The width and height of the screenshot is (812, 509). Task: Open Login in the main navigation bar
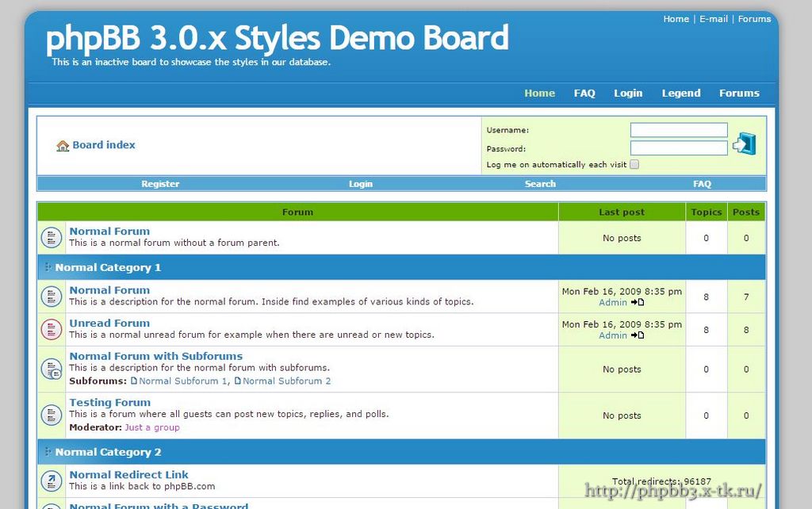(628, 94)
